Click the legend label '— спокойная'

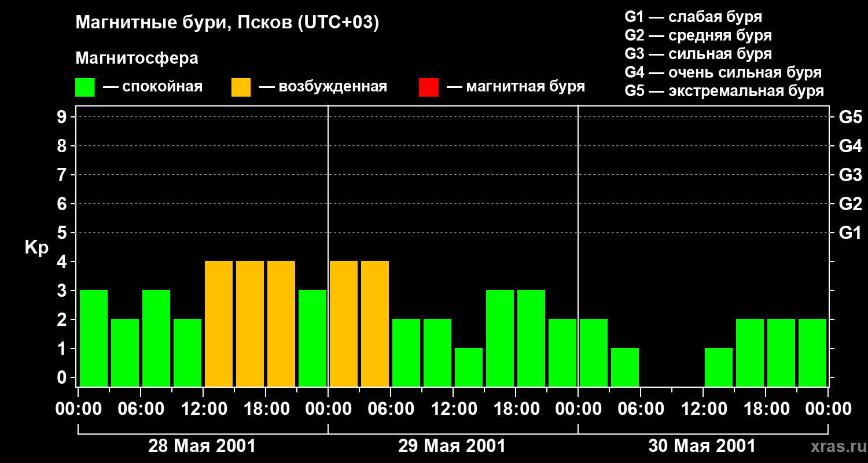[153, 87]
